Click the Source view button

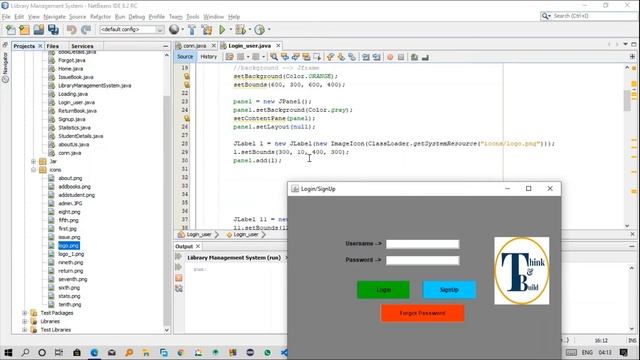185,57
